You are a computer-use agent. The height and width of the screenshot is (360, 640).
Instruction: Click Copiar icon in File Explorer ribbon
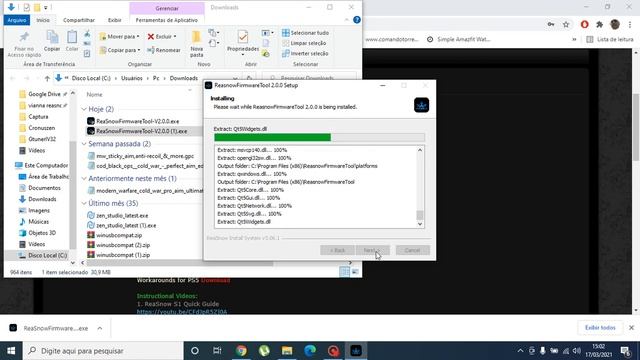52,41
